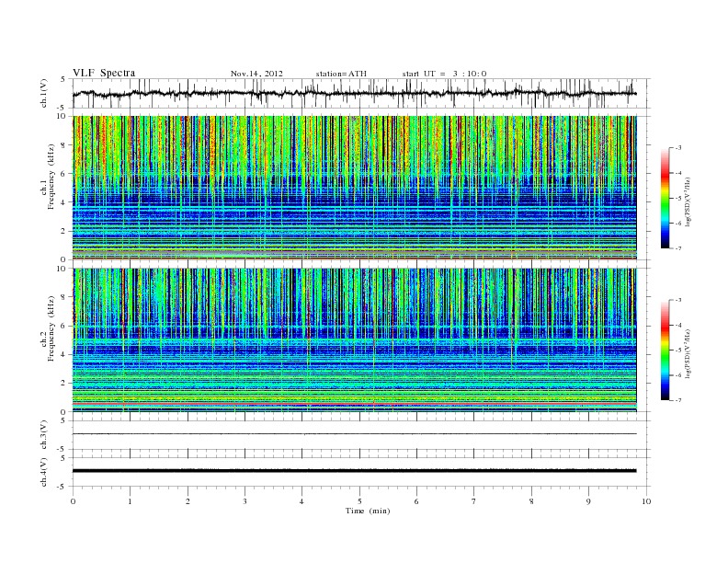Viewport: 728px width, 563px height.
Task: Click the ch.2 Frequency (kHz) axis label
Action: [x=48, y=327]
